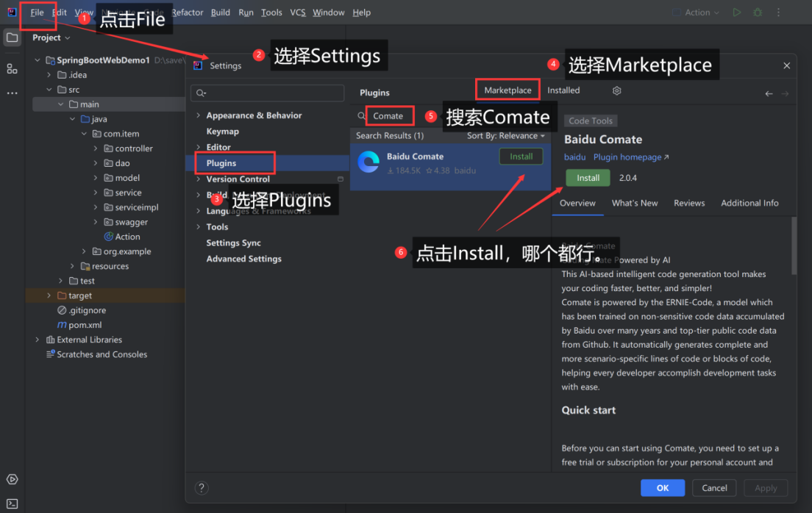Open the Sort By Relevance dropdown

pos(506,136)
